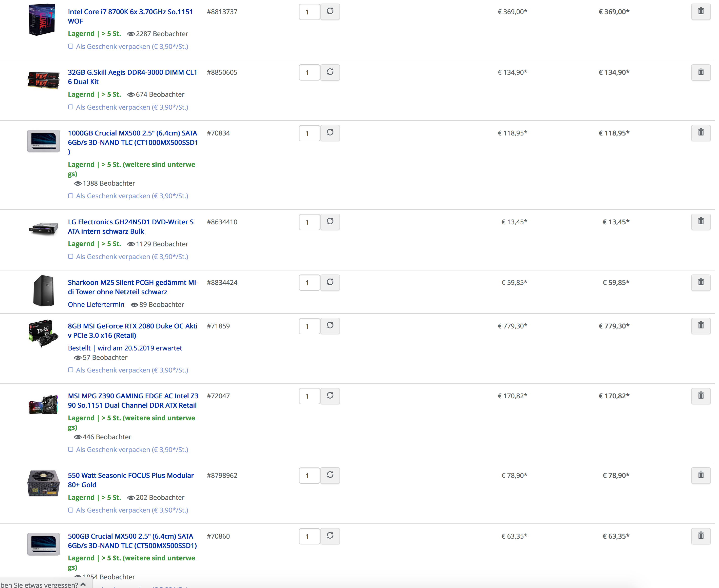
Task: Enable gift wrapping for Intel Core i7
Action: (71, 46)
